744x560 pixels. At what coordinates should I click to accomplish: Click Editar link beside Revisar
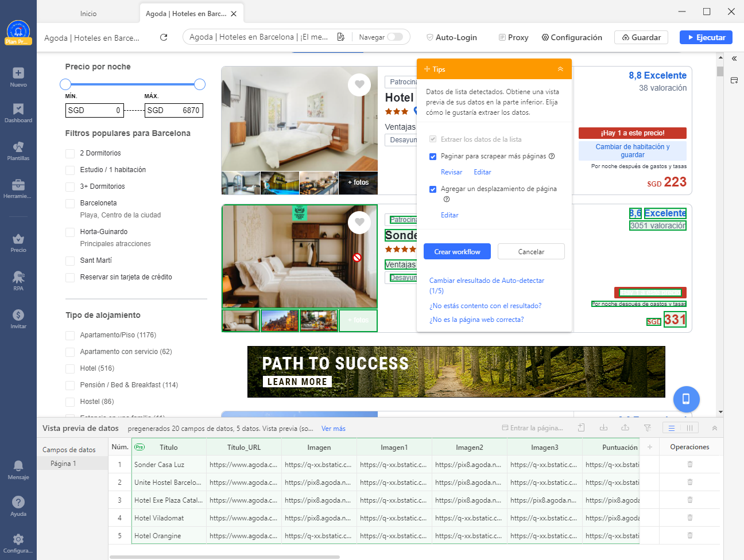point(482,172)
